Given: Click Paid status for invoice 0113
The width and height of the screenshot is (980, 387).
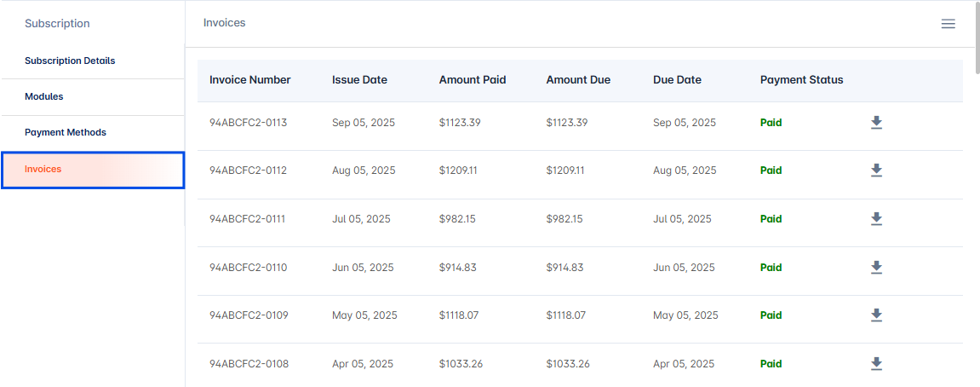Looking at the screenshot, I should click(771, 123).
